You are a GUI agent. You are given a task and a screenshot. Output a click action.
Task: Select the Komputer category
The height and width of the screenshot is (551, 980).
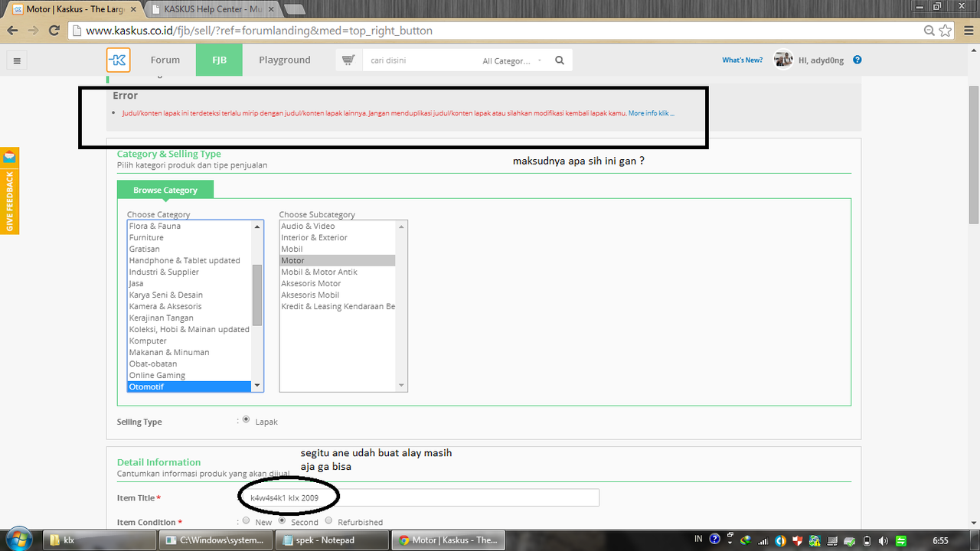pyautogui.click(x=189, y=341)
